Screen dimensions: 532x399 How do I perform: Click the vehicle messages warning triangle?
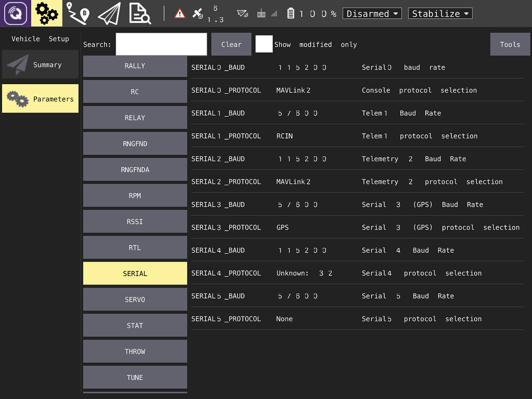coord(180,14)
